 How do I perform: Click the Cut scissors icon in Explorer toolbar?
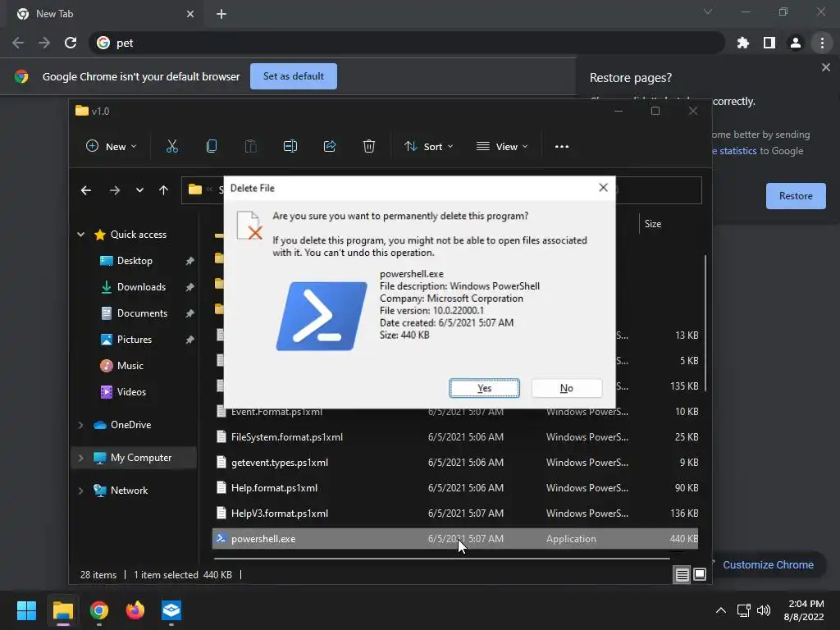coord(172,146)
